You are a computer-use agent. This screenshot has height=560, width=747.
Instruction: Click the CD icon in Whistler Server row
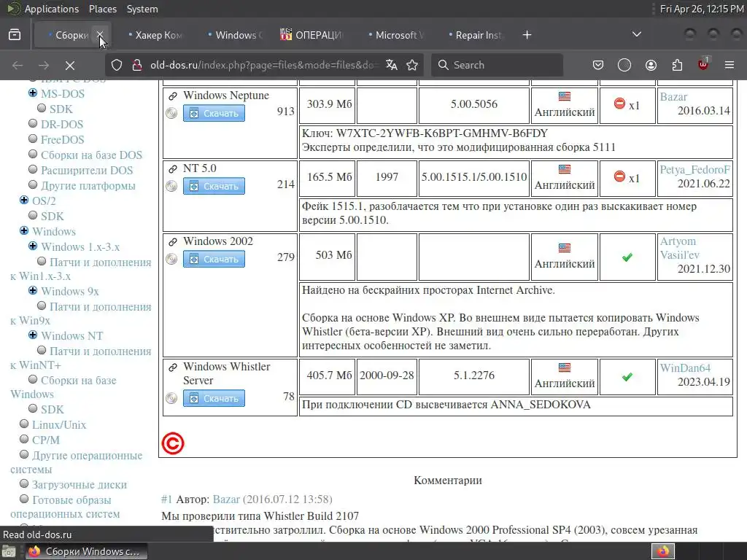point(171,398)
